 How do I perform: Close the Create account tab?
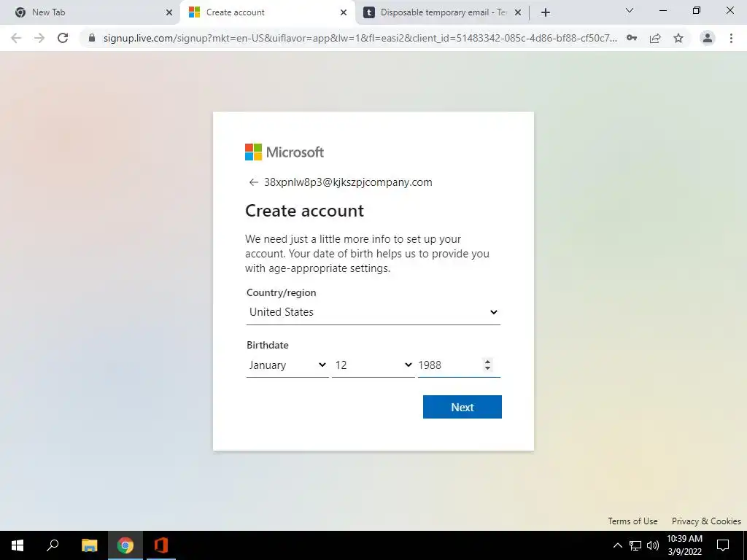tap(344, 12)
